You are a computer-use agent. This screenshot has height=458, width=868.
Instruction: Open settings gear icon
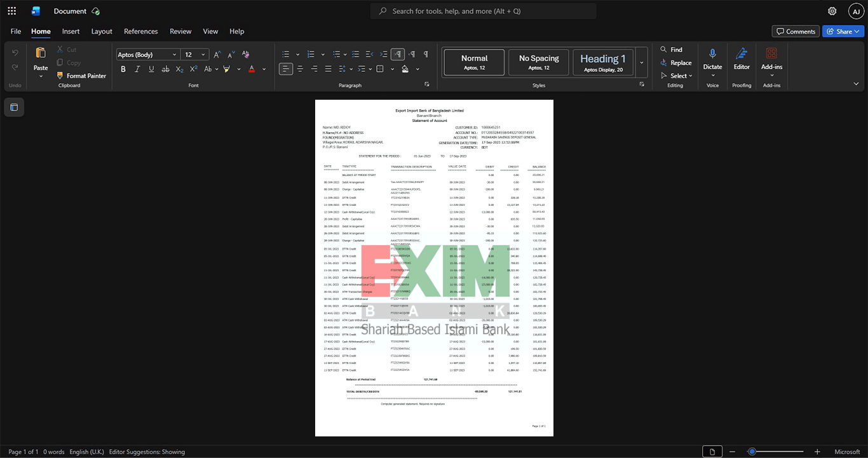832,11
